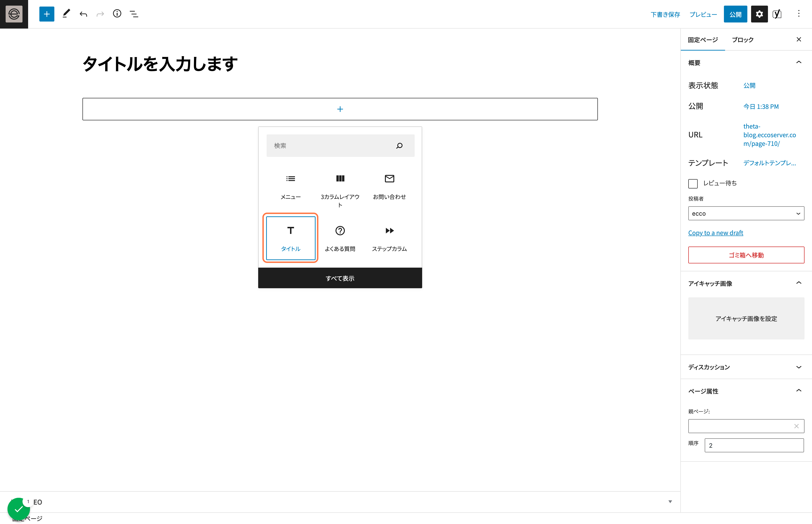Click the ゴミ箱へ移動 button

746,255
